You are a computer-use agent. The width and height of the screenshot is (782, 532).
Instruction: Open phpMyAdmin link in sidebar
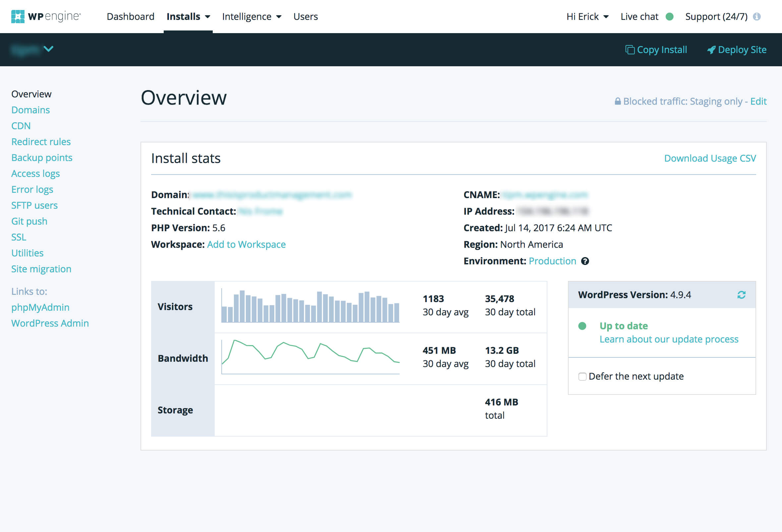click(x=40, y=307)
